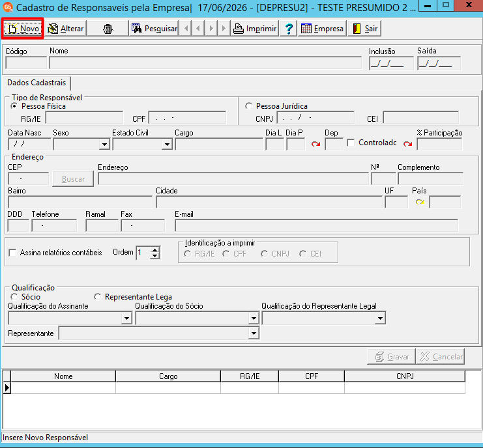Click the CPF column header
The image size is (483, 448).
pos(312,376)
